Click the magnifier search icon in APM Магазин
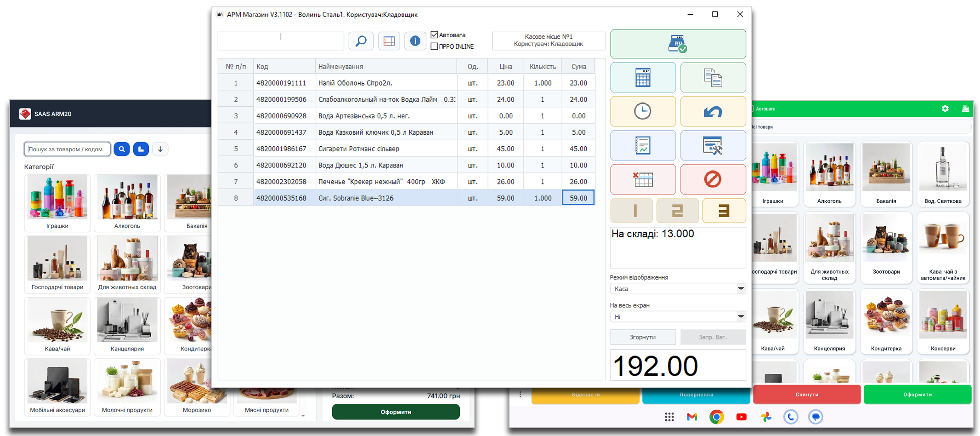This screenshot has width=980, height=436. pyautogui.click(x=361, y=41)
